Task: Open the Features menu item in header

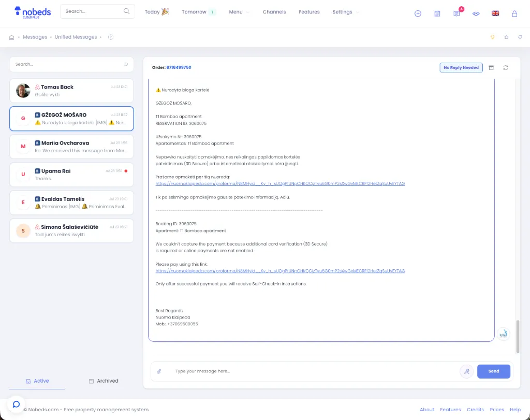Action: click(309, 12)
